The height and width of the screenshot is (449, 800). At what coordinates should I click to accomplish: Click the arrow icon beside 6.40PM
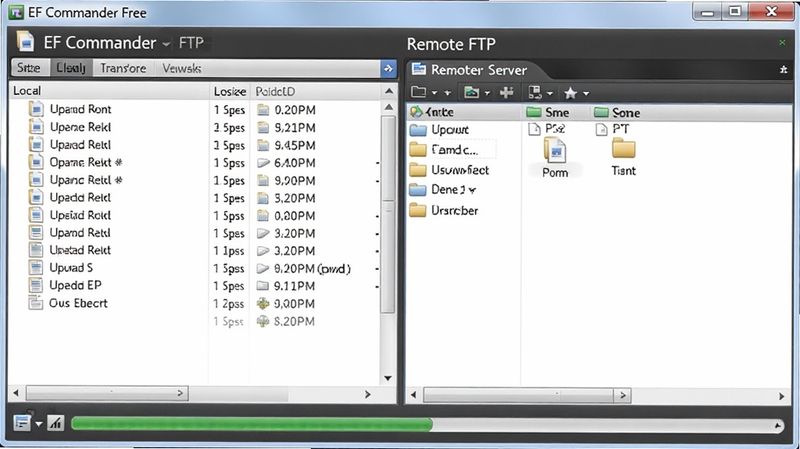pyautogui.click(x=263, y=163)
